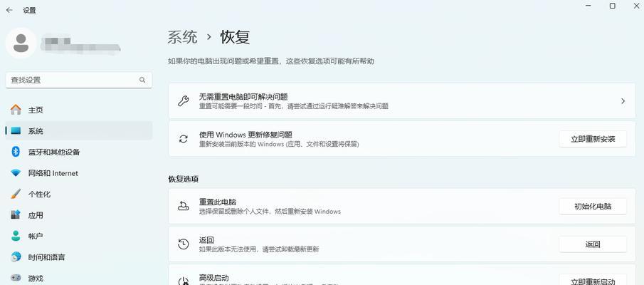Open the user account avatar
Screen dimensions: 644x285
coord(21,43)
